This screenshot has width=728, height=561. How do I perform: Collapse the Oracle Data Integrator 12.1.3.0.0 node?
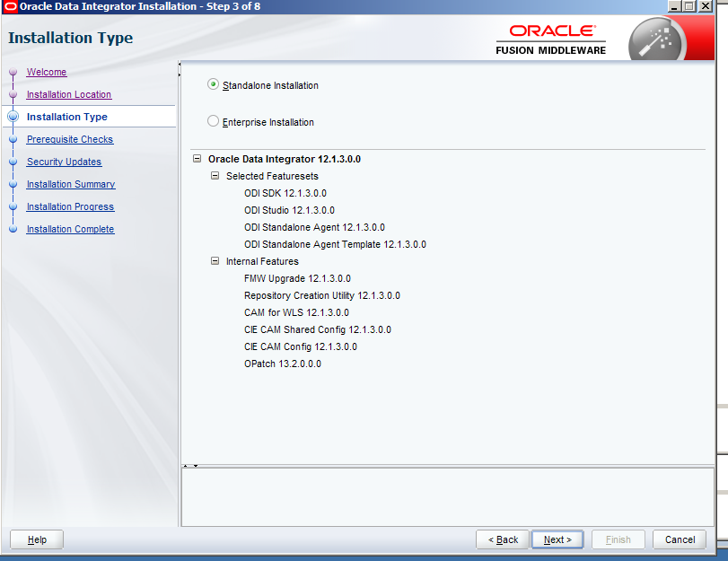point(197,159)
